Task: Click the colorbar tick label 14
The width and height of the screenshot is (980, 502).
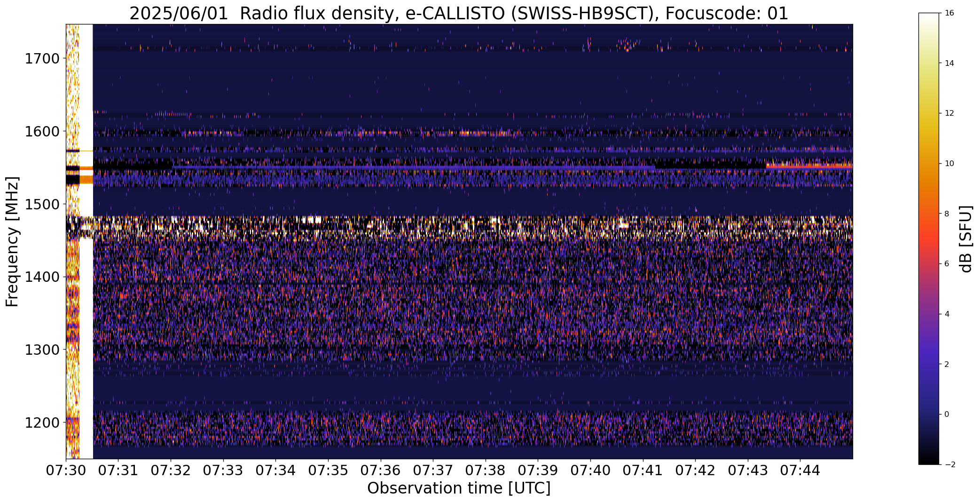Action: click(949, 63)
